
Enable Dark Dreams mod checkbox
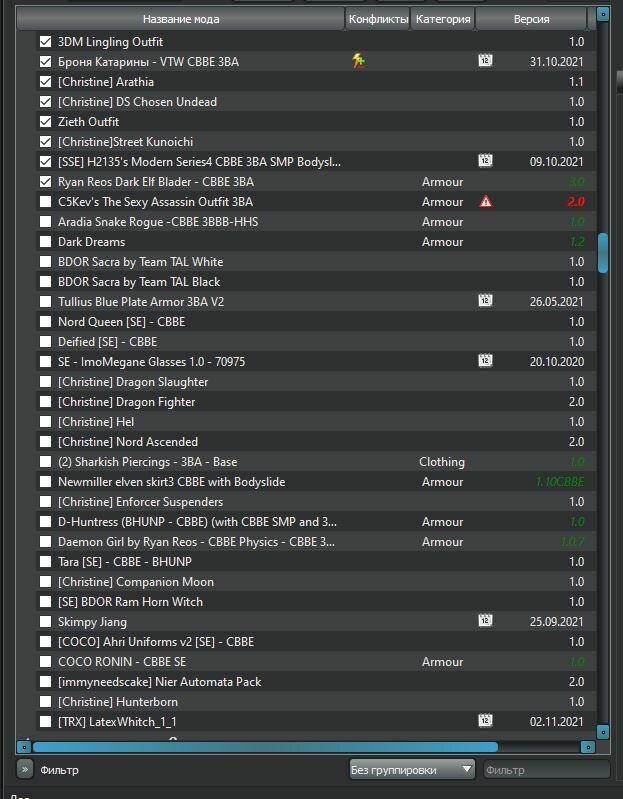tap(45, 242)
